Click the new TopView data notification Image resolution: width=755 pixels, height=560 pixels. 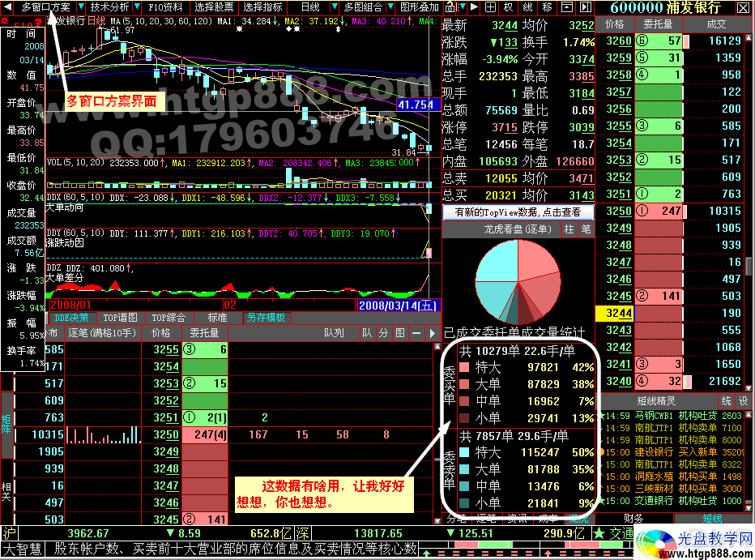tap(518, 212)
